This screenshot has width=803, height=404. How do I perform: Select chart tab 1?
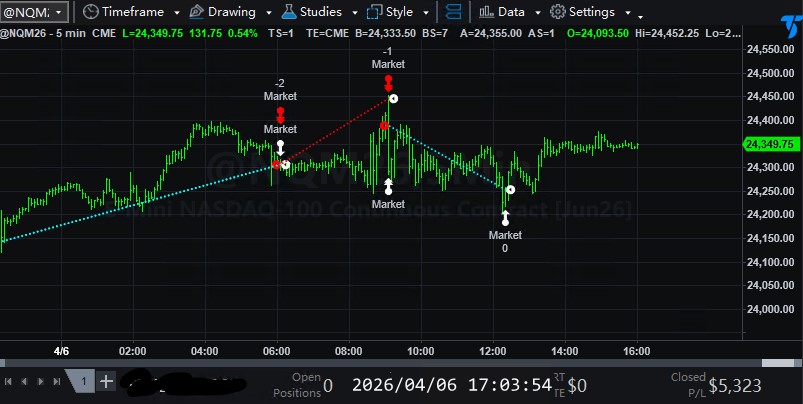tap(85, 381)
